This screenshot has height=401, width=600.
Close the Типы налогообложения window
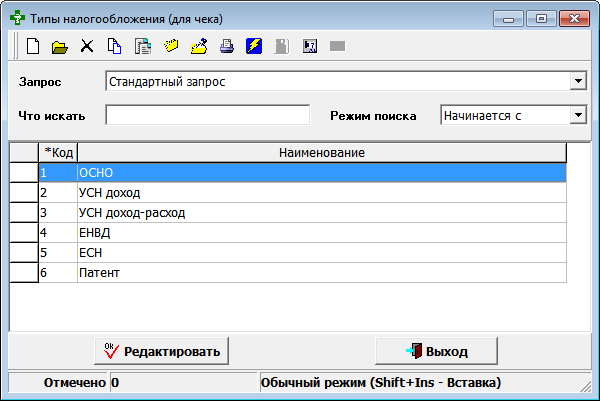[574, 18]
